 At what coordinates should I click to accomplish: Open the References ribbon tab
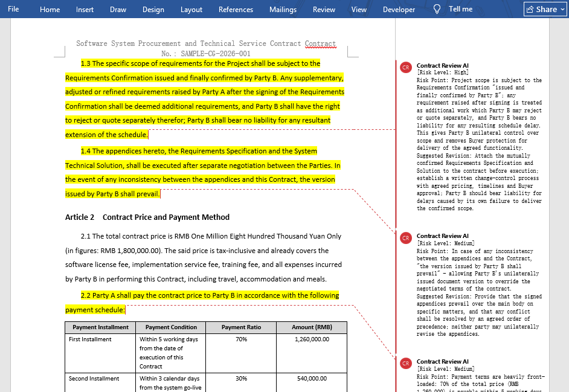tap(236, 10)
